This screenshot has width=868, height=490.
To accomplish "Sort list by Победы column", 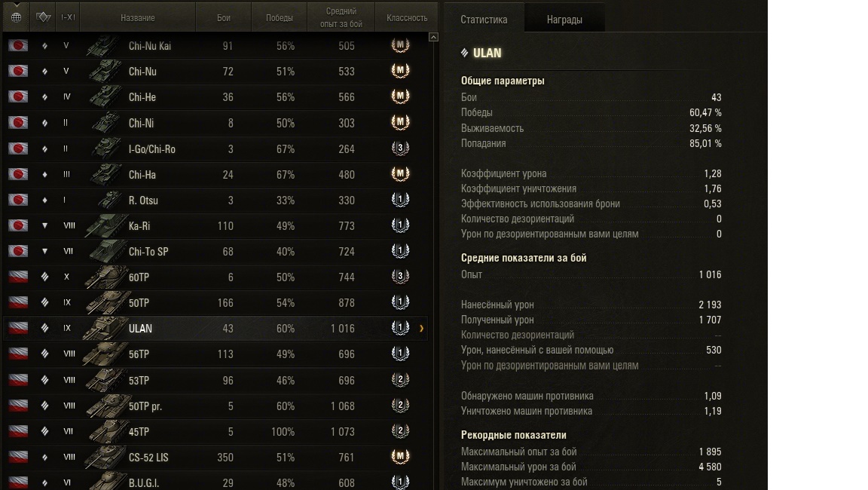I will point(279,17).
